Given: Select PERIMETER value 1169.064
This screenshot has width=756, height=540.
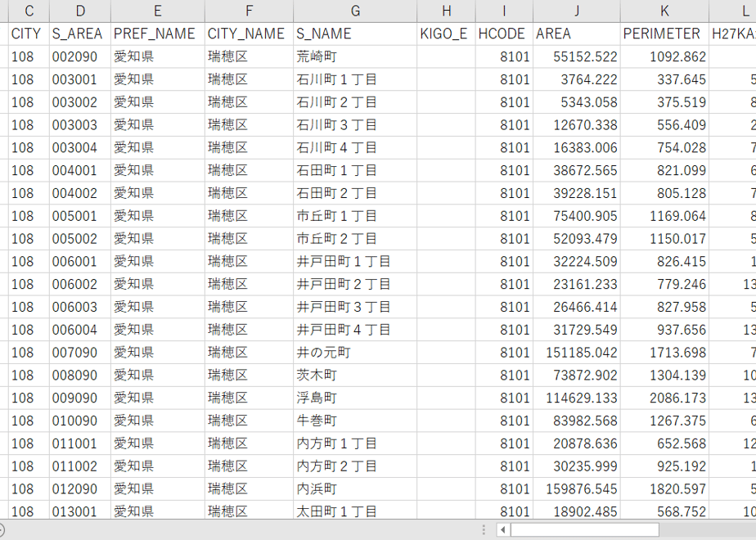Looking at the screenshot, I should point(664,216).
